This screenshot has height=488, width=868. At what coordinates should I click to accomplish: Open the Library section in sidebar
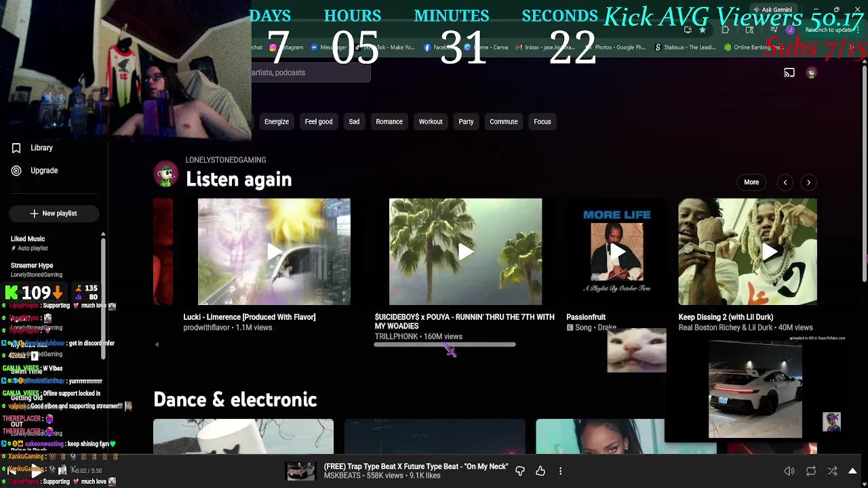[32, 148]
